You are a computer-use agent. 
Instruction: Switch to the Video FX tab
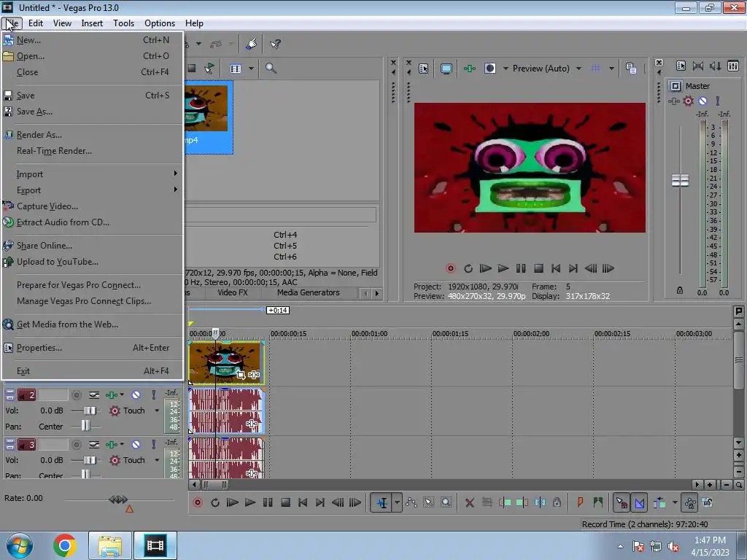(233, 292)
